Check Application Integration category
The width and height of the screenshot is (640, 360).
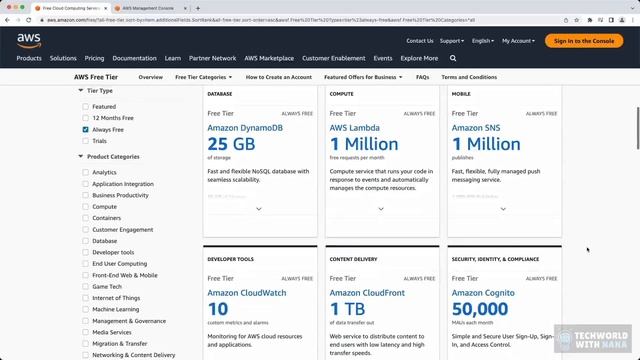click(x=85, y=184)
